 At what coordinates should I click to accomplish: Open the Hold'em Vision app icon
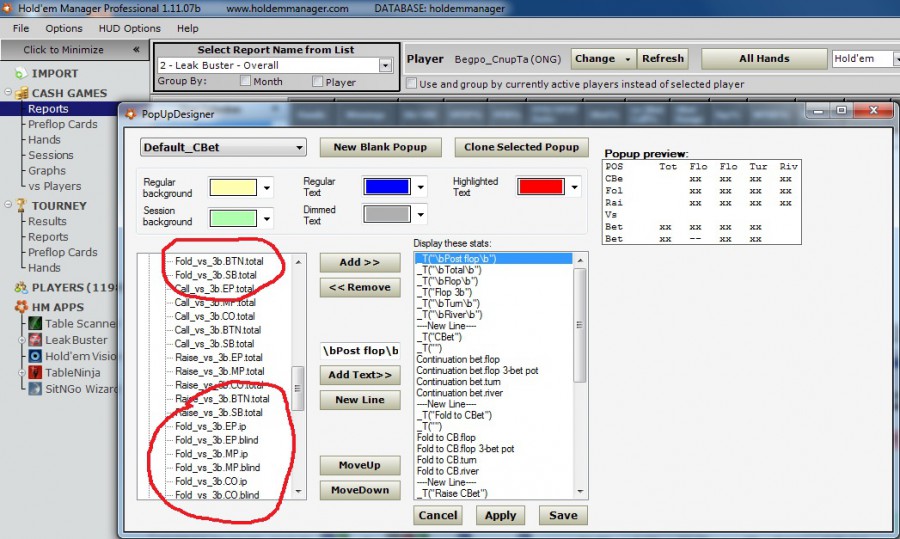click(35, 356)
